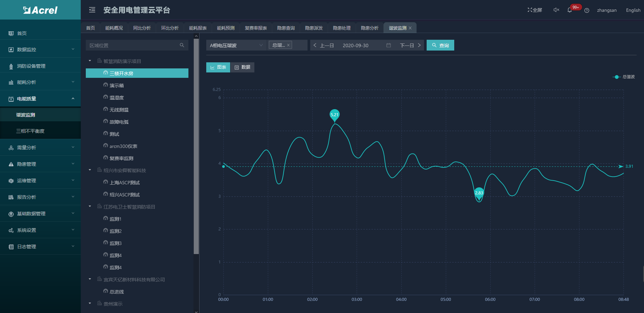This screenshot has width=644, height=313.
Task: Toggle the mute speaker icon
Action: (x=556, y=10)
